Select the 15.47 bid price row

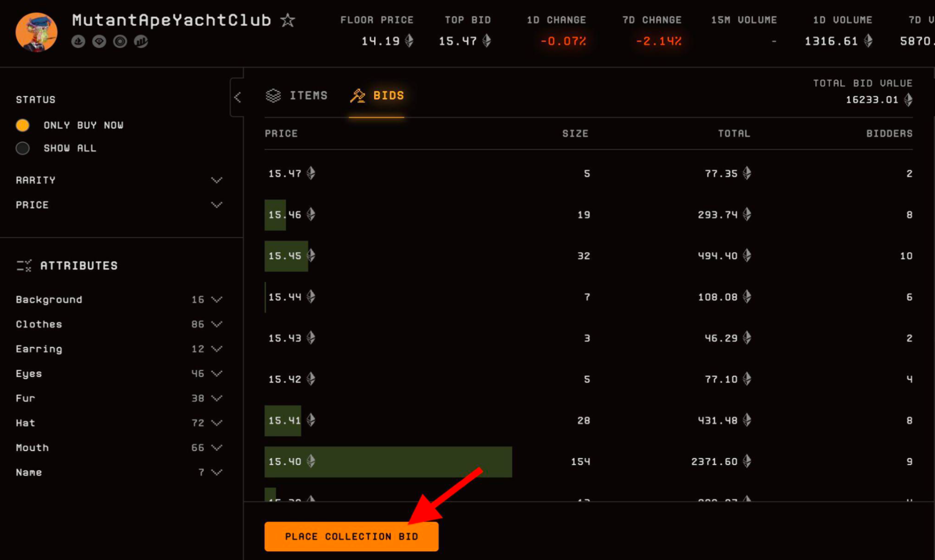click(x=589, y=174)
